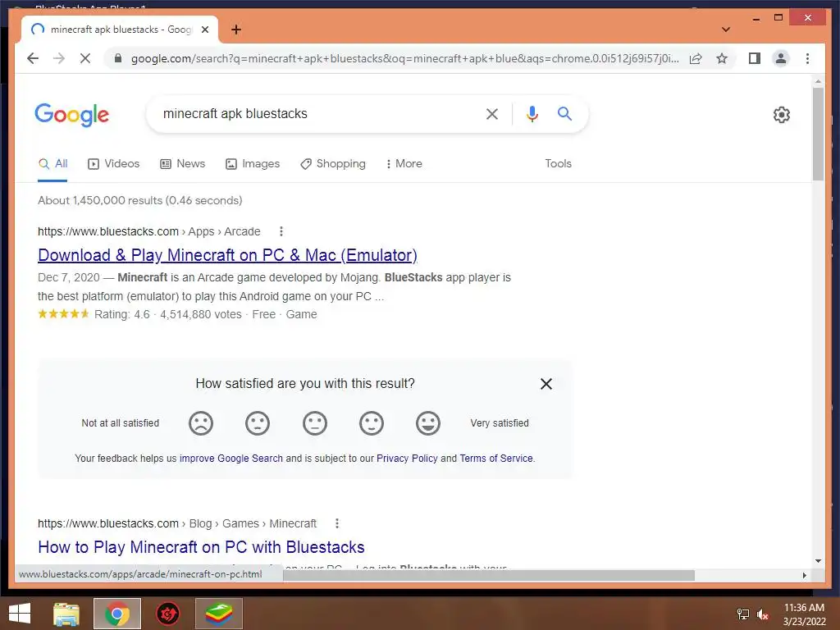This screenshot has width=840, height=630.
Task: Open How to Play Minecraft on PC link
Action: point(201,547)
